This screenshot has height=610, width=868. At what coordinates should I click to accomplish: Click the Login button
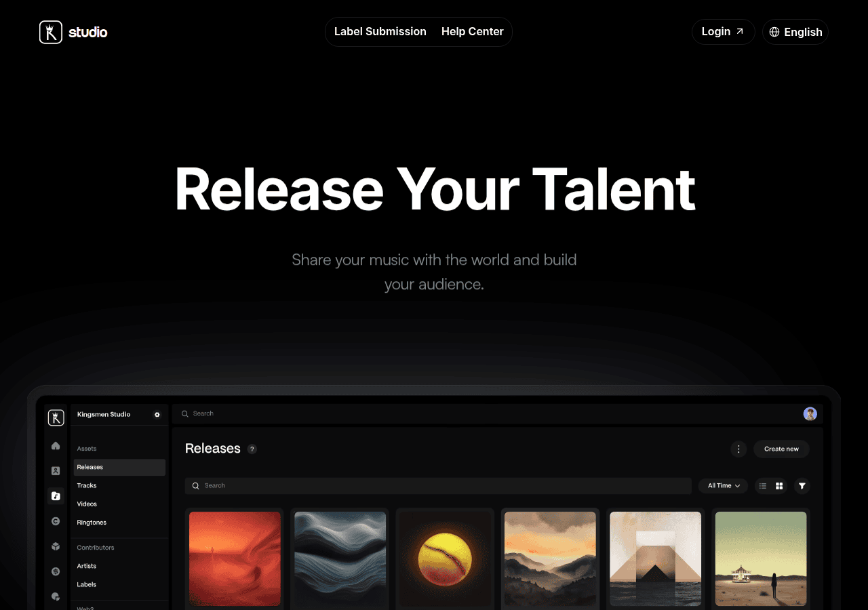pos(723,32)
